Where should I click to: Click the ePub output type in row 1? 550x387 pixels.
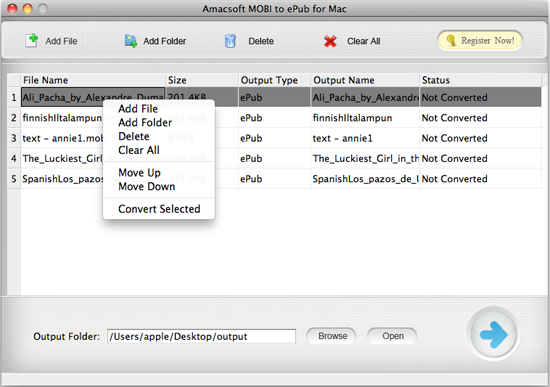274,98
